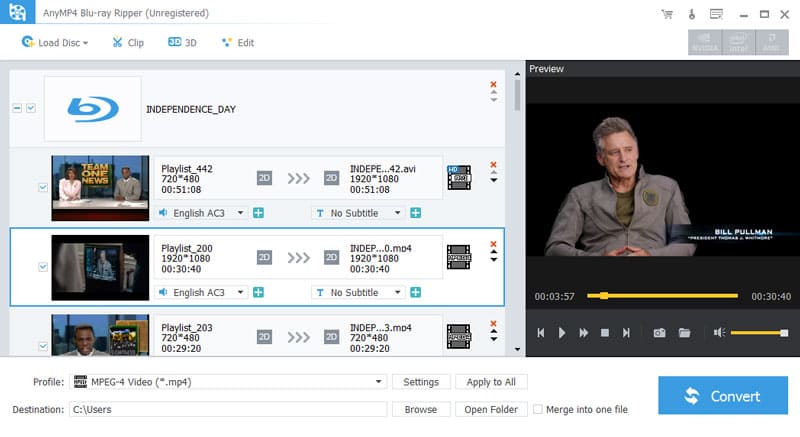The height and width of the screenshot is (437, 800).
Task: Enable Merge into one file
Action: (x=538, y=409)
